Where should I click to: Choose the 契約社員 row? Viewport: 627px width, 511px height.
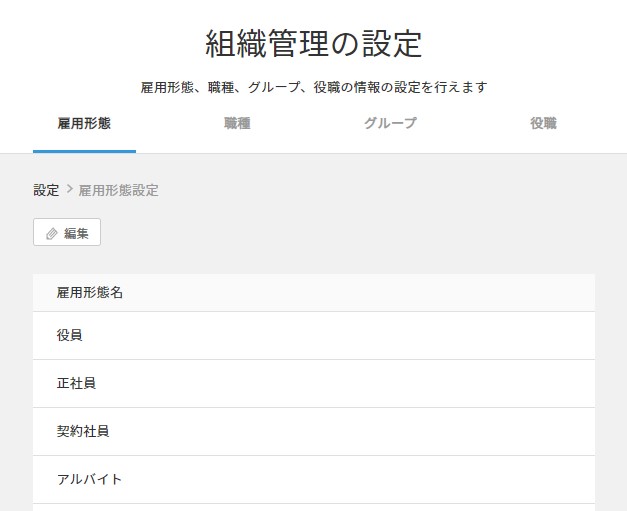pyautogui.click(x=83, y=432)
